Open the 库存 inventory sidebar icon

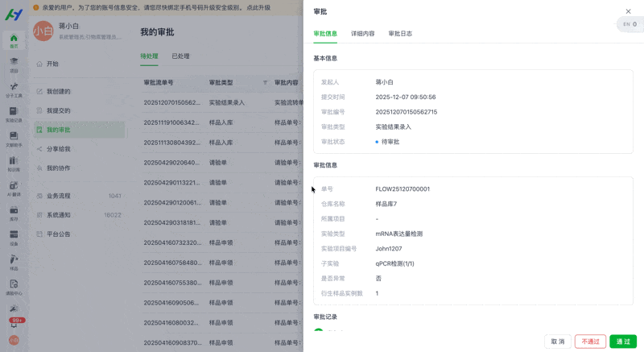[14, 213]
